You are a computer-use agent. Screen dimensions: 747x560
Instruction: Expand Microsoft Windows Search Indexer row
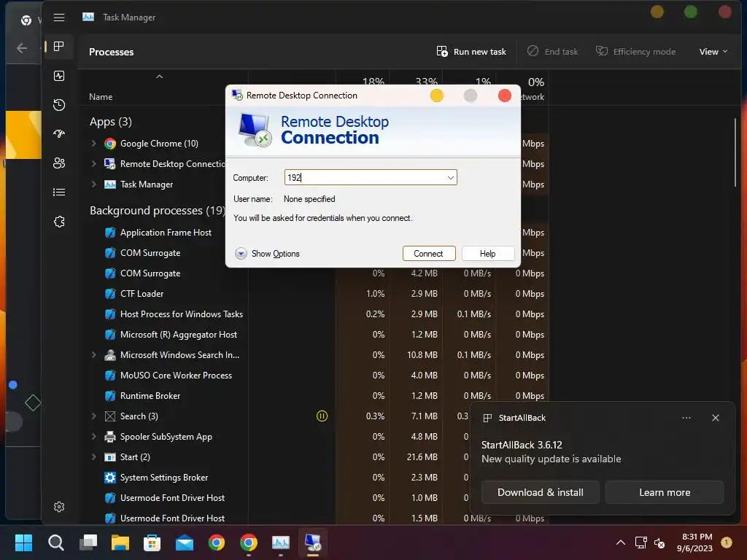click(x=94, y=355)
